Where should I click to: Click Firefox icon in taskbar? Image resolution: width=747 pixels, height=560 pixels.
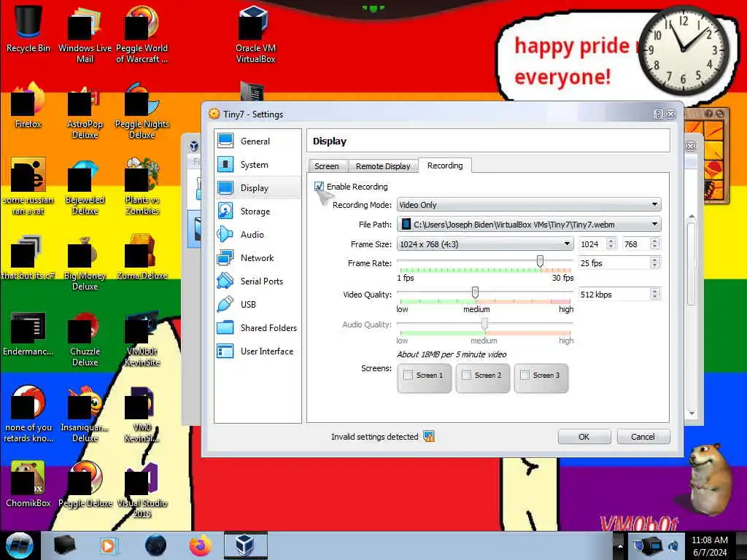pos(201,545)
